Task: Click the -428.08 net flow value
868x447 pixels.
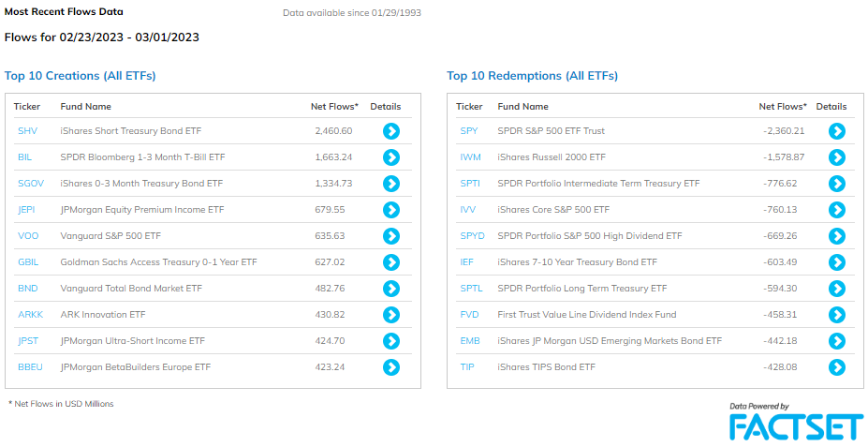Action: tap(780, 367)
